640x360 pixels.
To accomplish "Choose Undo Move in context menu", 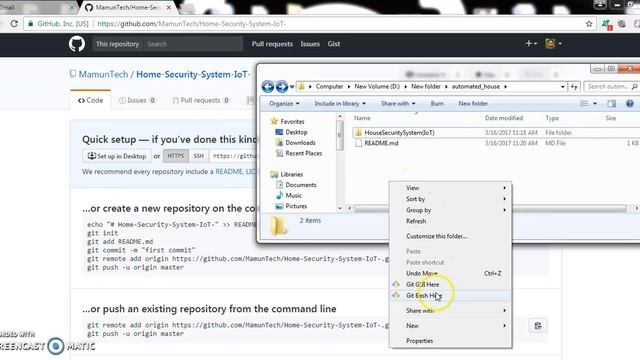I will [450, 273].
